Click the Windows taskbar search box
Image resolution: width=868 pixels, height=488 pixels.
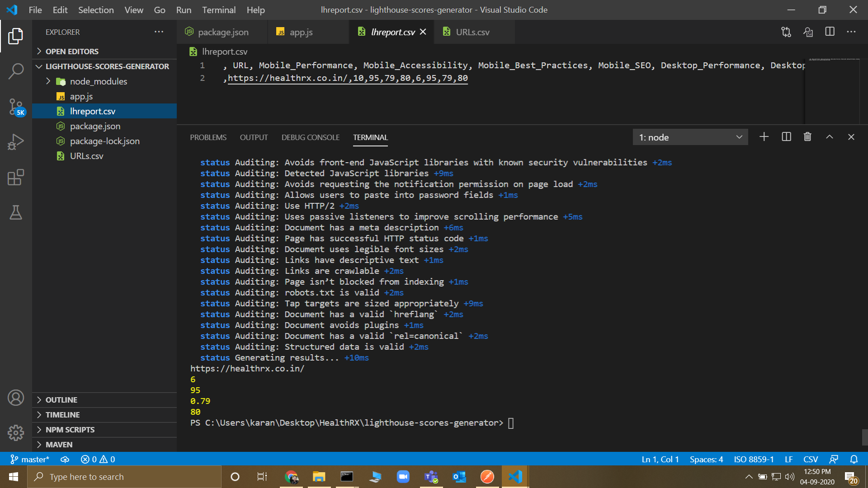click(124, 477)
